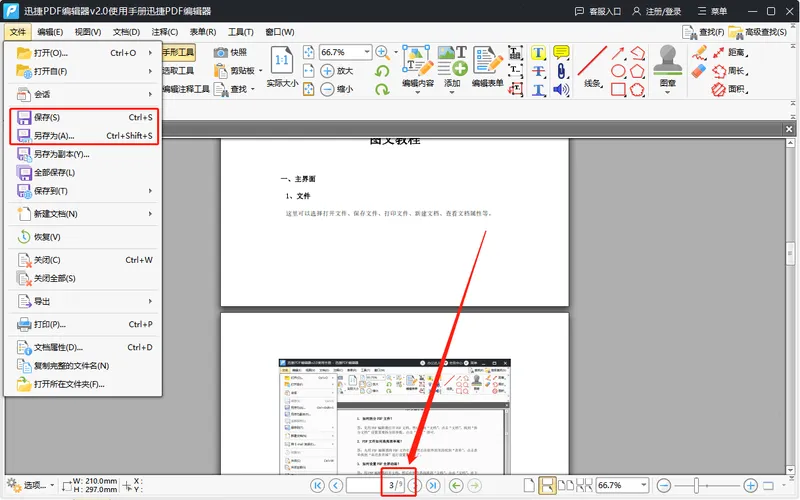
Task: Select the Distance (距离) measuring tool
Action: 729,53
